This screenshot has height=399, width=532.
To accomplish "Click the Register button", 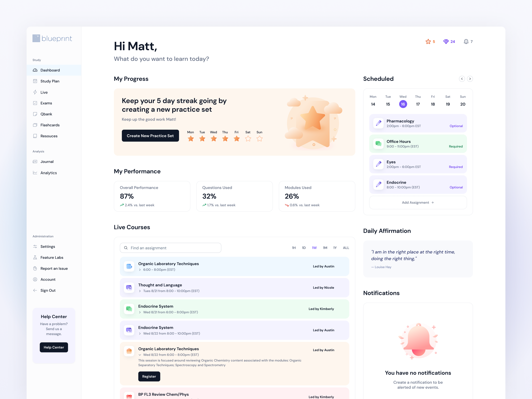I will (x=149, y=376).
